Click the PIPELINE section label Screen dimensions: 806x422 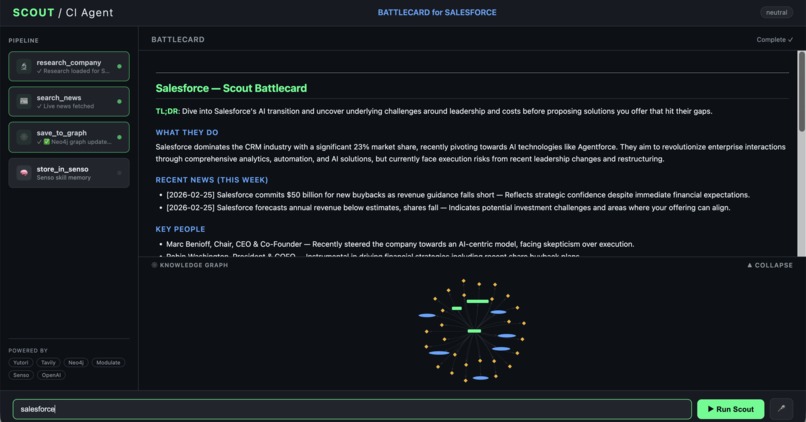coord(24,41)
